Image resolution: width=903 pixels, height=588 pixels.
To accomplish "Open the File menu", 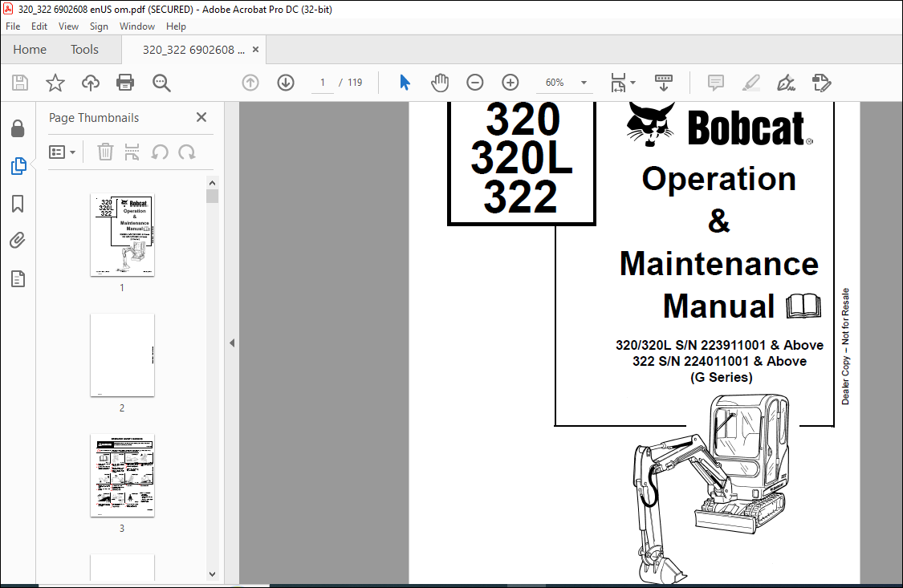I will click(x=13, y=26).
